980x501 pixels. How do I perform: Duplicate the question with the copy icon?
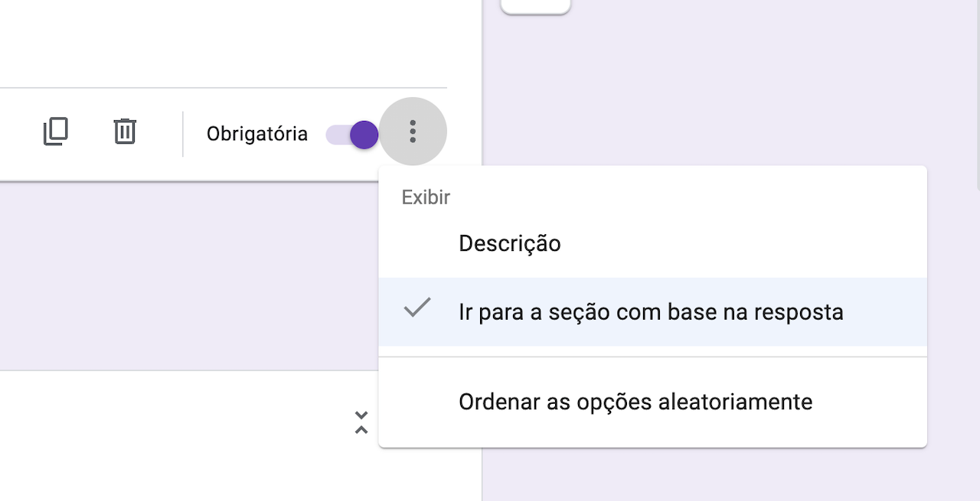(55, 132)
